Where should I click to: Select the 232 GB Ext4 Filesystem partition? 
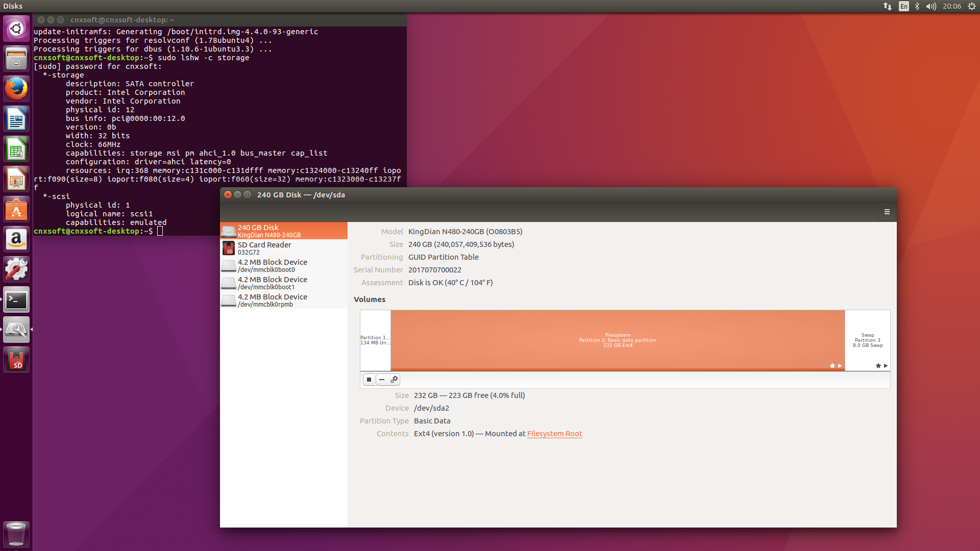point(618,340)
